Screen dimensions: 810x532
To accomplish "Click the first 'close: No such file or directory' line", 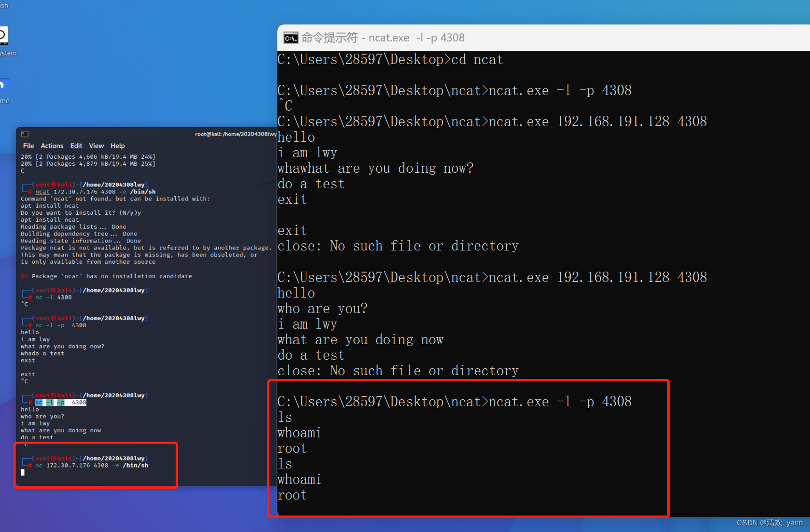I will (398, 246).
